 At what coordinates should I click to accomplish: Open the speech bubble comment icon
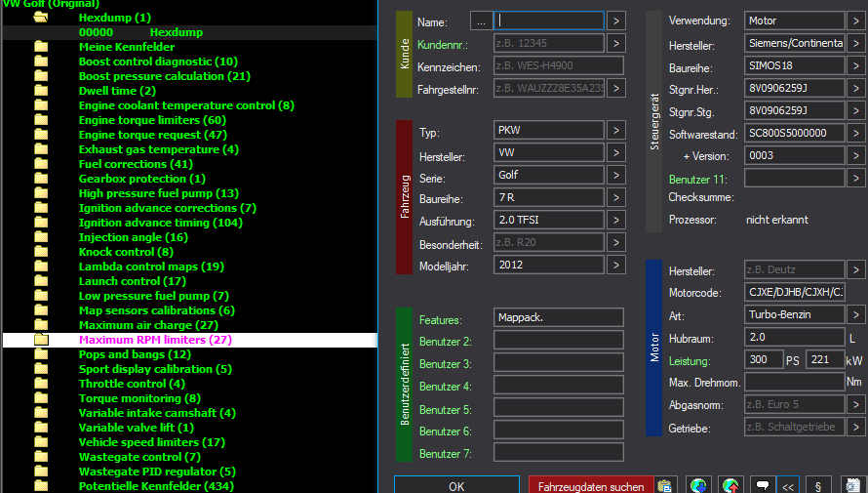click(x=763, y=486)
